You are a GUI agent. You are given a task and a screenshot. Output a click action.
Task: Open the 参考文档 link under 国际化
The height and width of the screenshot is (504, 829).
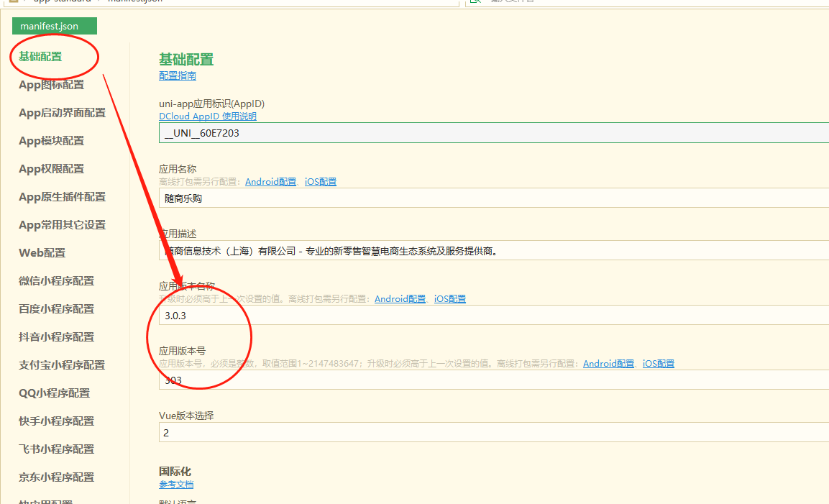click(176, 485)
